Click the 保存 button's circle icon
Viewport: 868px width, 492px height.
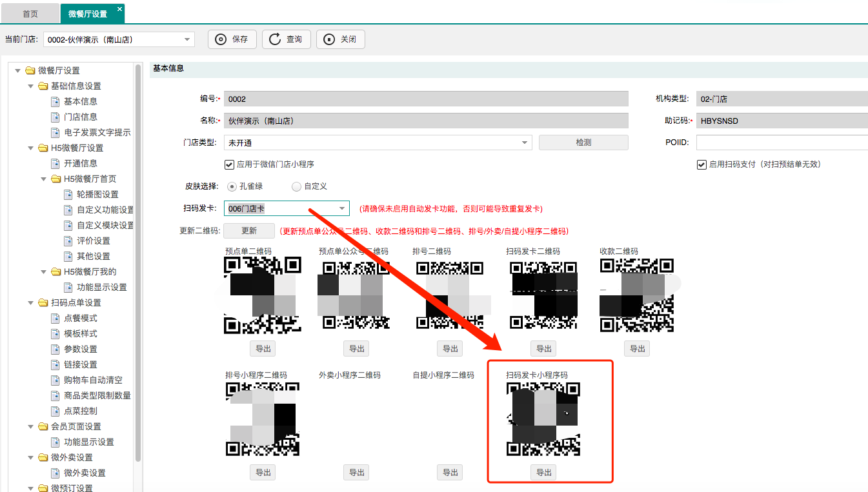point(221,39)
